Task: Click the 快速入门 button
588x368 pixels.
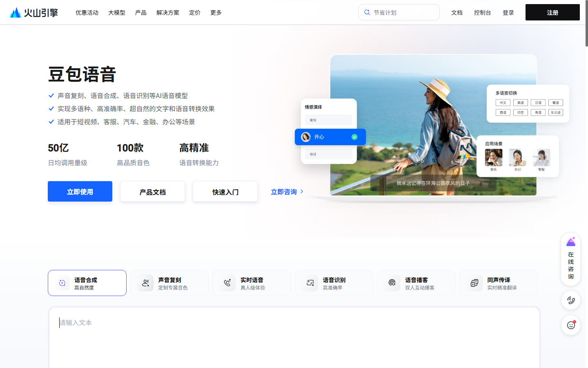Action: pos(225,191)
